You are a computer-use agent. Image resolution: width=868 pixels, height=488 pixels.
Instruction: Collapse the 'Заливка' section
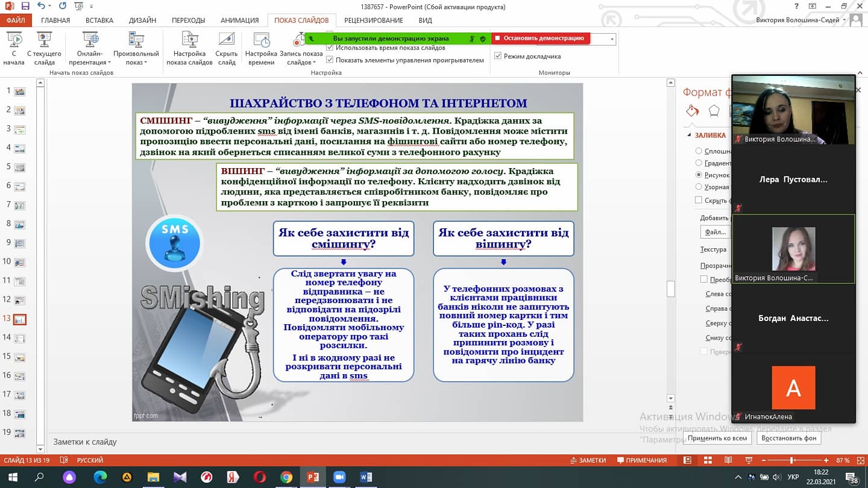click(688, 136)
